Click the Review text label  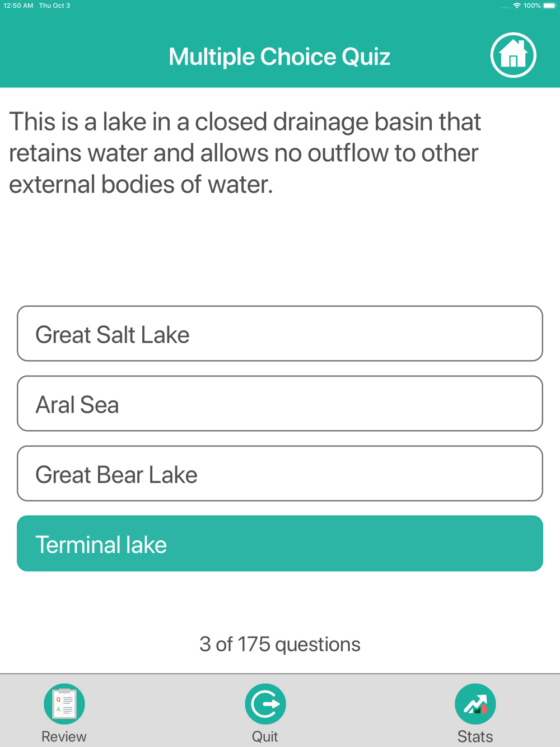(64, 736)
